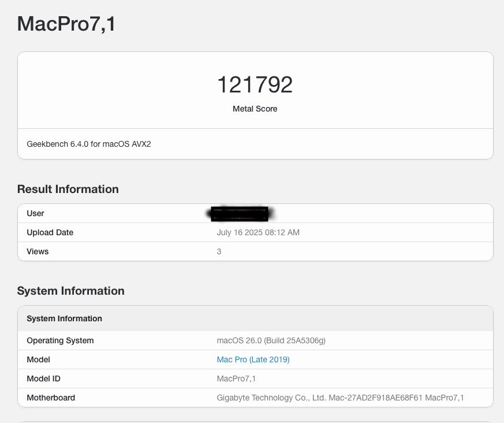
Task: Click the Motherboard label
Action: pyautogui.click(x=51, y=398)
